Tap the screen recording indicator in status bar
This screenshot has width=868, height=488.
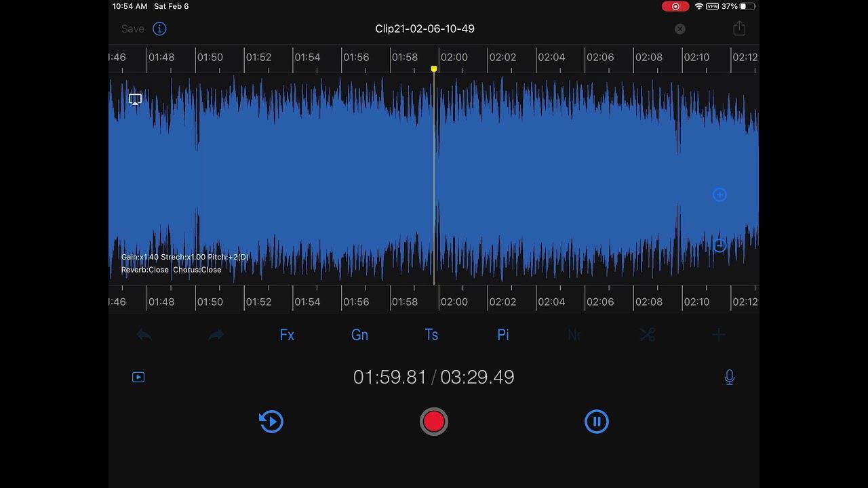(675, 6)
